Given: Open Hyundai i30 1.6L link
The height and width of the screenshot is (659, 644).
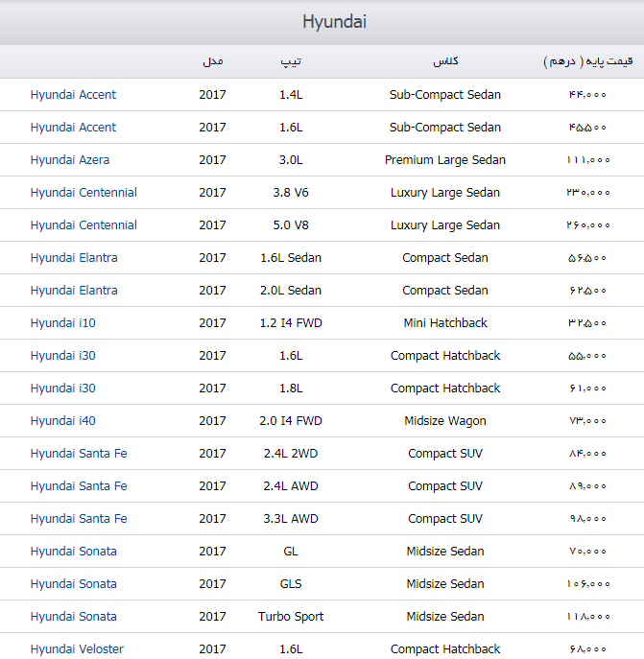Looking at the screenshot, I should click(x=62, y=356).
